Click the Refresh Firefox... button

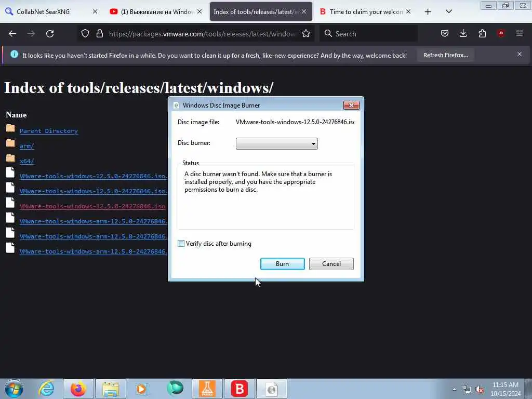445,55
